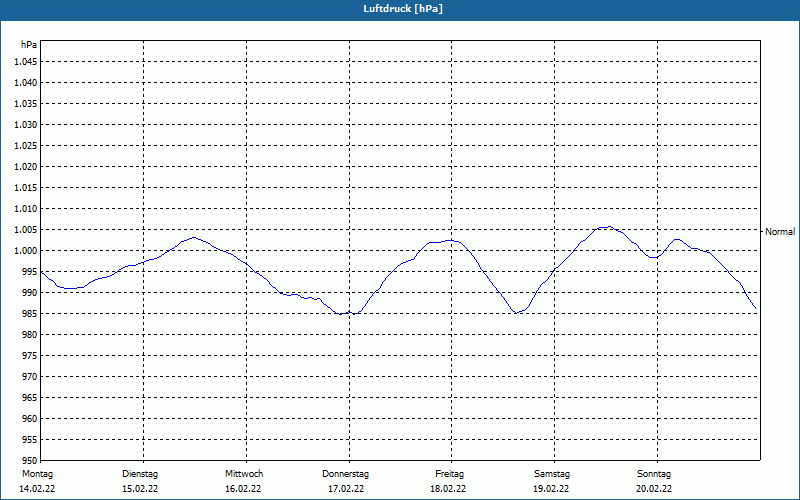Click the 20.02.22 date label
The height and width of the screenshot is (500, 800).
[654, 489]
